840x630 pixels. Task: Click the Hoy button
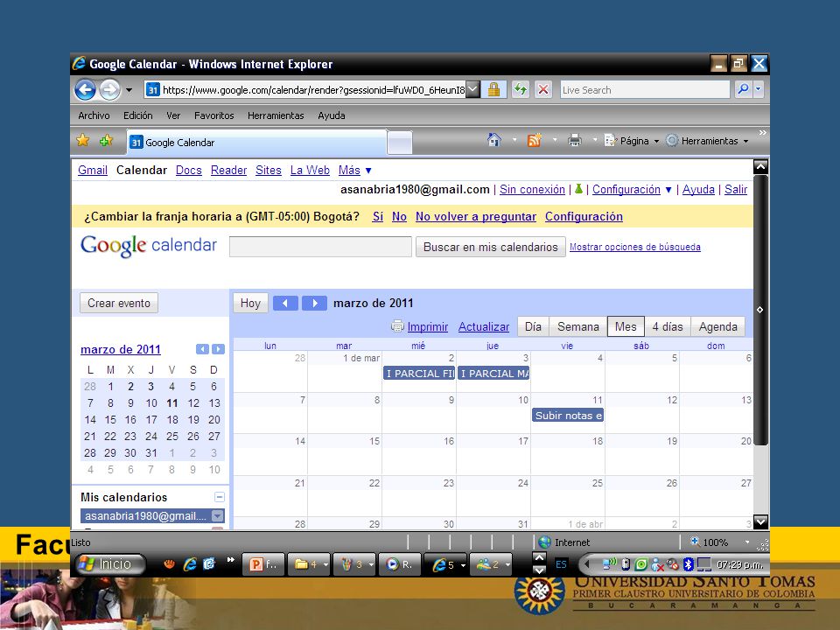(250, 304)
